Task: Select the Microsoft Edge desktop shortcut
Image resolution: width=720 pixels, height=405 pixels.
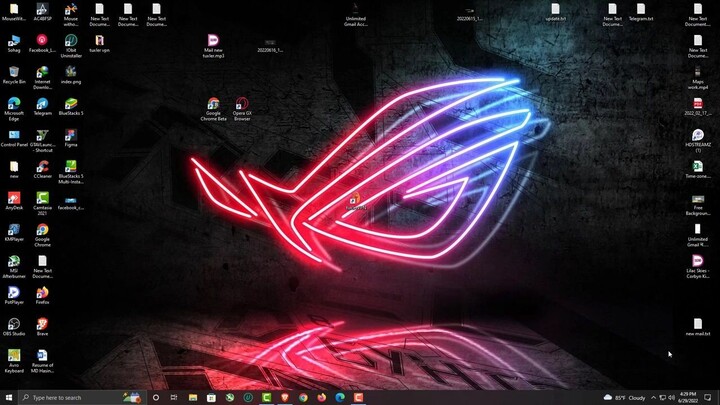Action: [14, 109]
